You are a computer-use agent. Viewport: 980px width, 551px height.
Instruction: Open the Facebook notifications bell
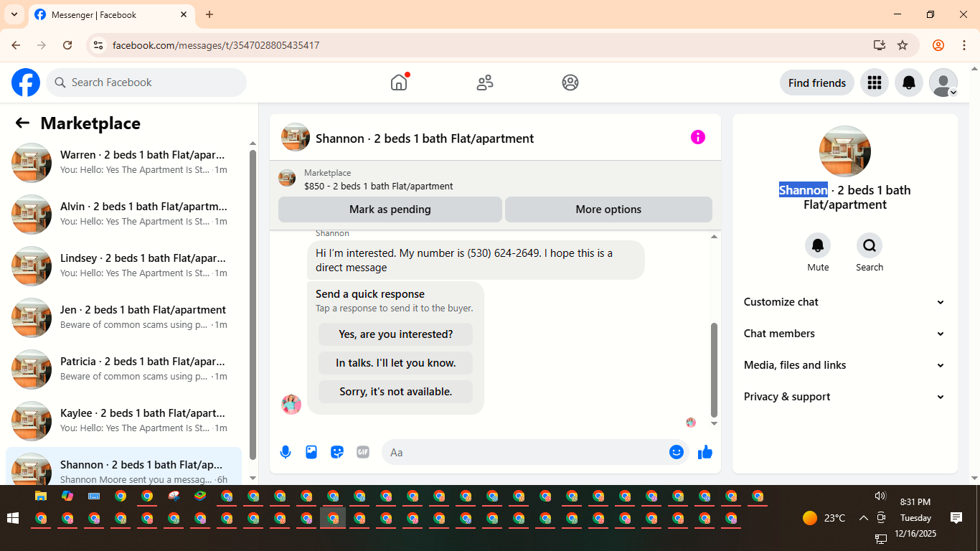click(909, 83)
